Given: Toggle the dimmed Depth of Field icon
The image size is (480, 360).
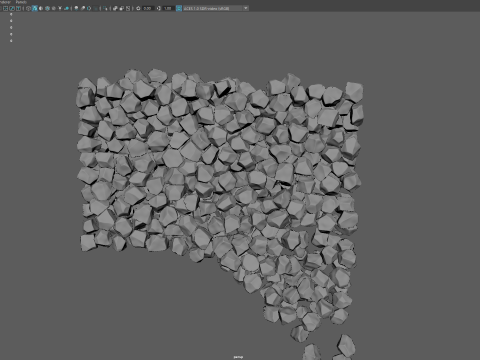Looking at the screenshot, I should [x=95, y=8].
